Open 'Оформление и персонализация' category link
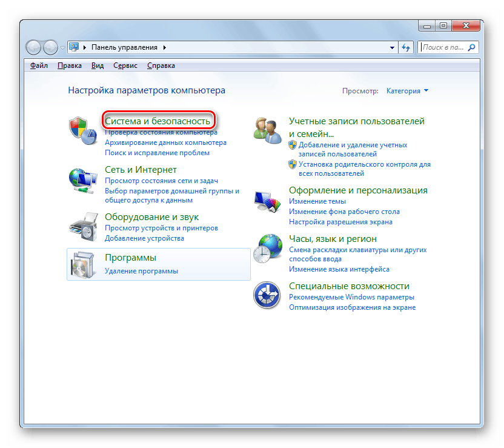This screenshot has height=448, width=504. [x=358, y=190]
